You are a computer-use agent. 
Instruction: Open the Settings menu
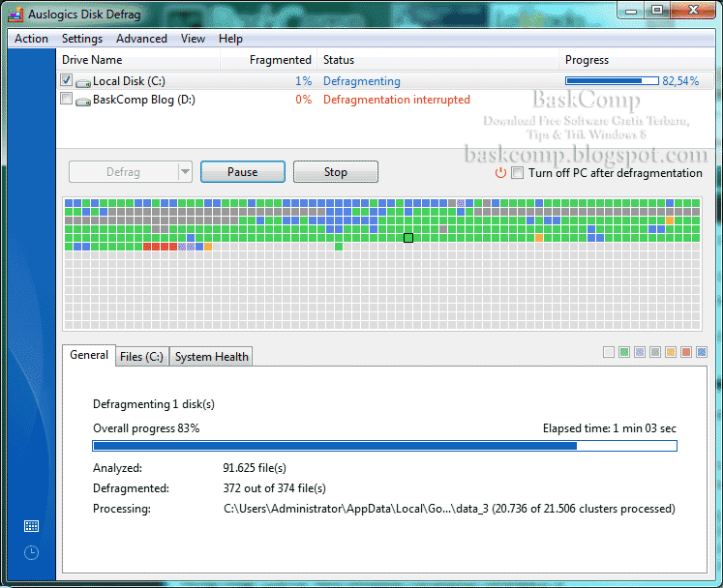click(x=82, y=39)
